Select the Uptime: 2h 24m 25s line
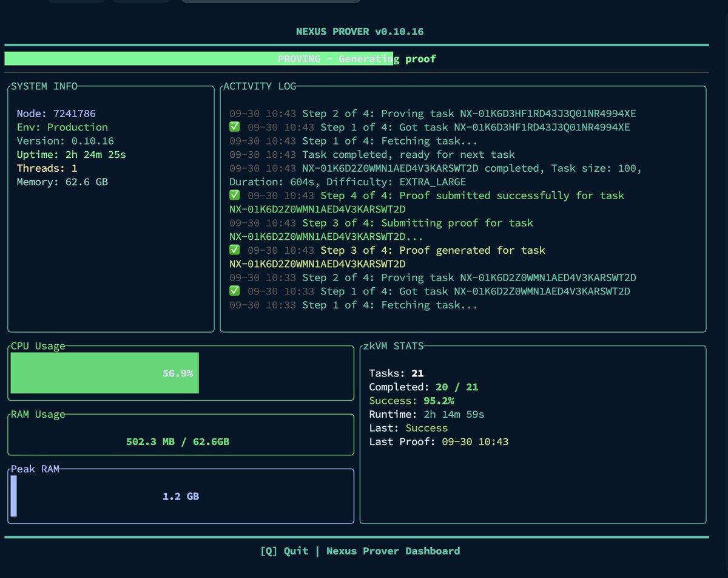The width and height of the screenshot is (728, 578). tap(71, 154)
